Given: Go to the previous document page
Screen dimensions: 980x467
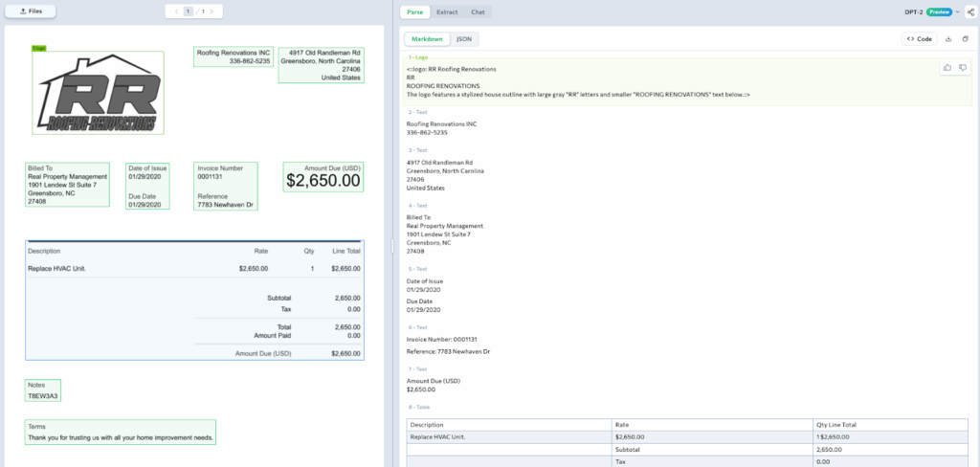Looking at the screenshot, I should tap(174, 11).
